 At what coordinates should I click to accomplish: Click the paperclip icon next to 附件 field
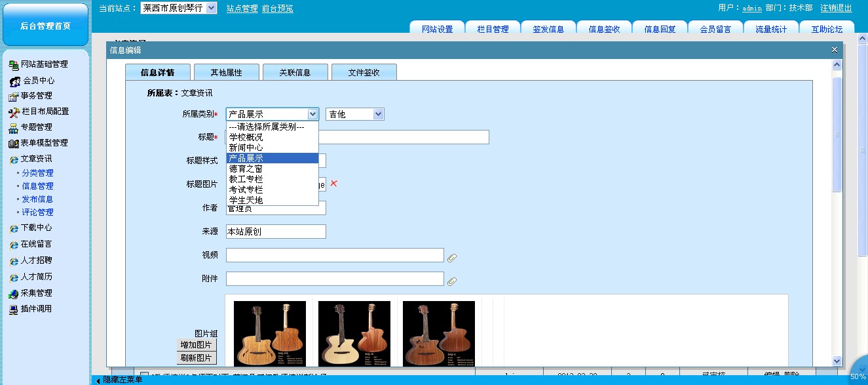pyautogui.click(x=452, y=281)
